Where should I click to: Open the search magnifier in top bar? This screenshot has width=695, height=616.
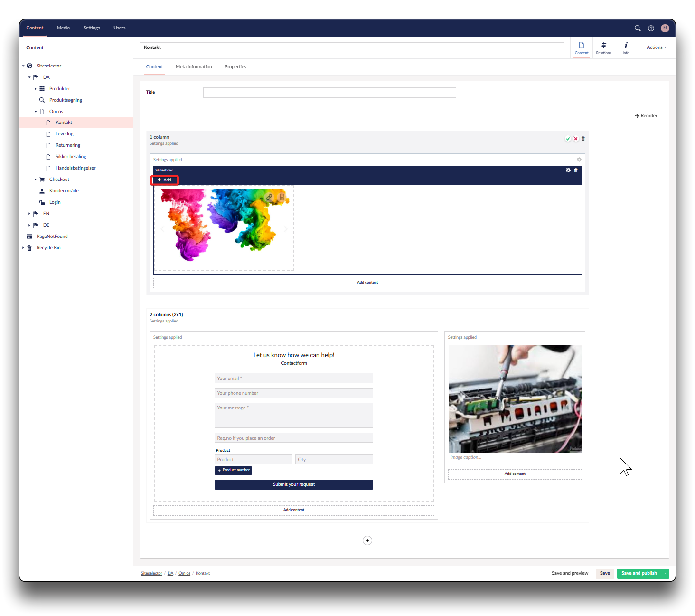point(638,28)
